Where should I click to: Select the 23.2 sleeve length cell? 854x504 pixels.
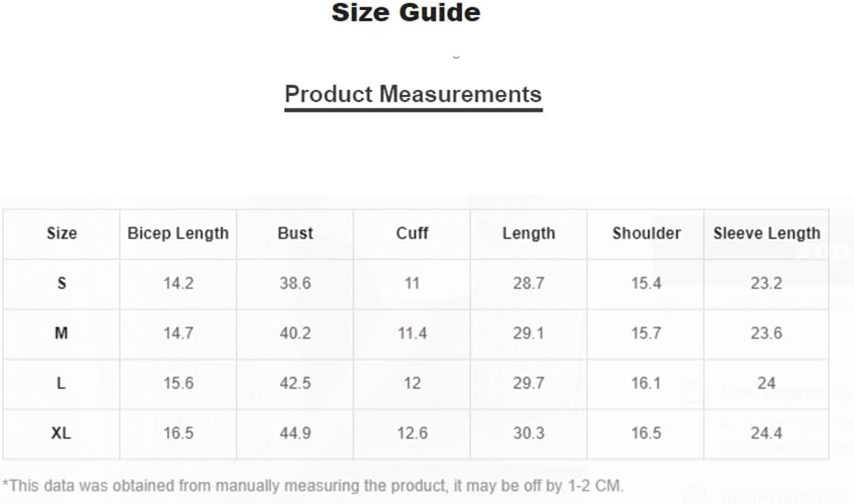(x=767, y=283)
